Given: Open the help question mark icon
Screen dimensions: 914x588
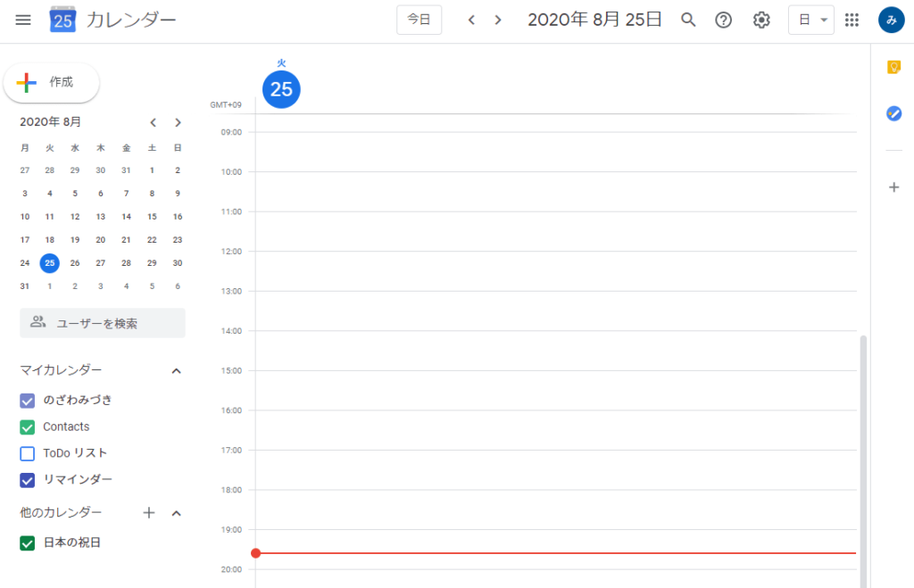Looking at the screenshot, I should pyautogui.click(x=724, y=20).
